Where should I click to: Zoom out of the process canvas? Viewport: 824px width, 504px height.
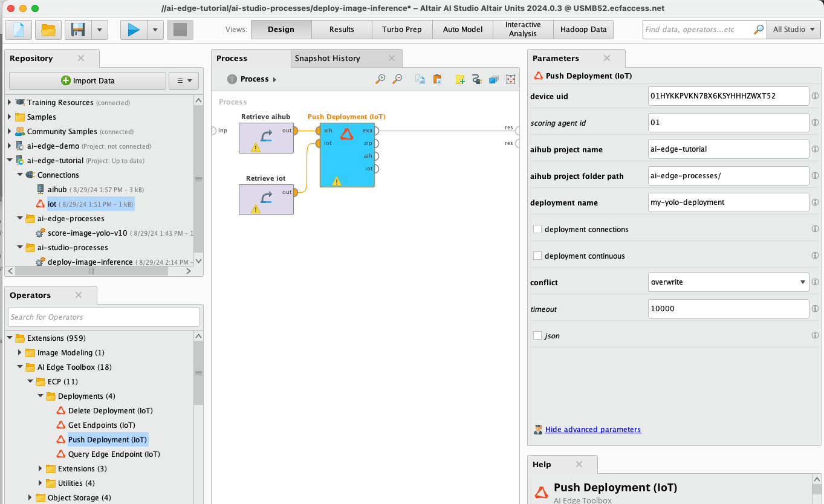[x=398, y=79]
